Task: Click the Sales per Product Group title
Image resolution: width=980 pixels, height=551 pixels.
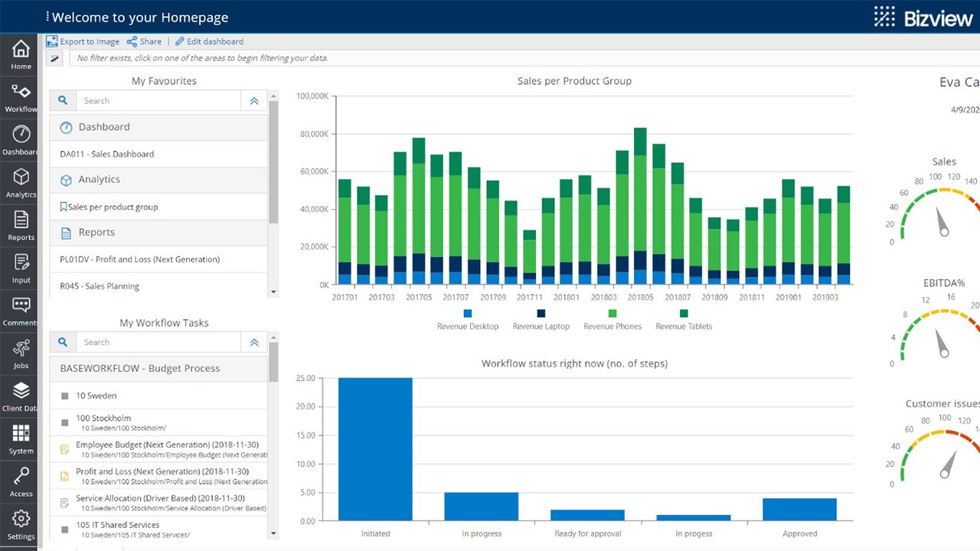Action: click(574, 81)
